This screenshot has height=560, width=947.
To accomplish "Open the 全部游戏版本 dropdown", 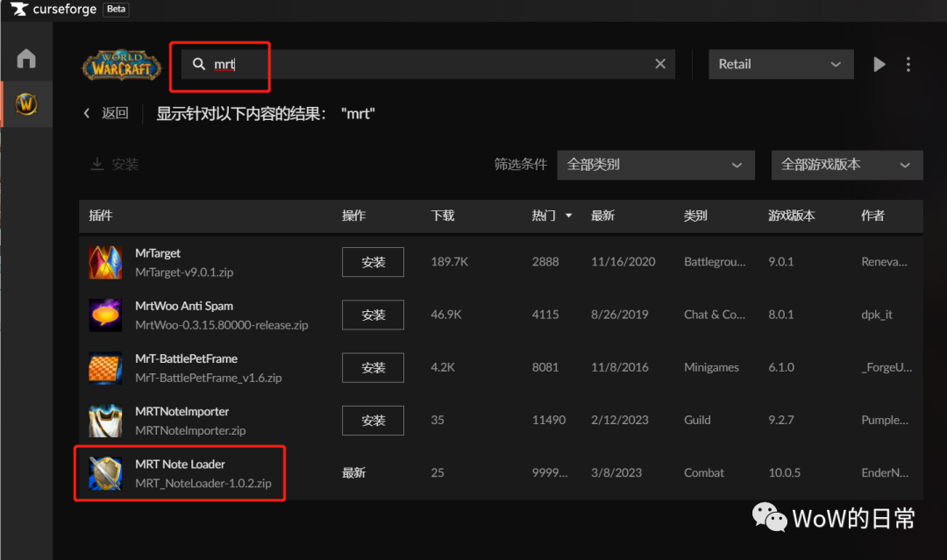I will [846, 165].
